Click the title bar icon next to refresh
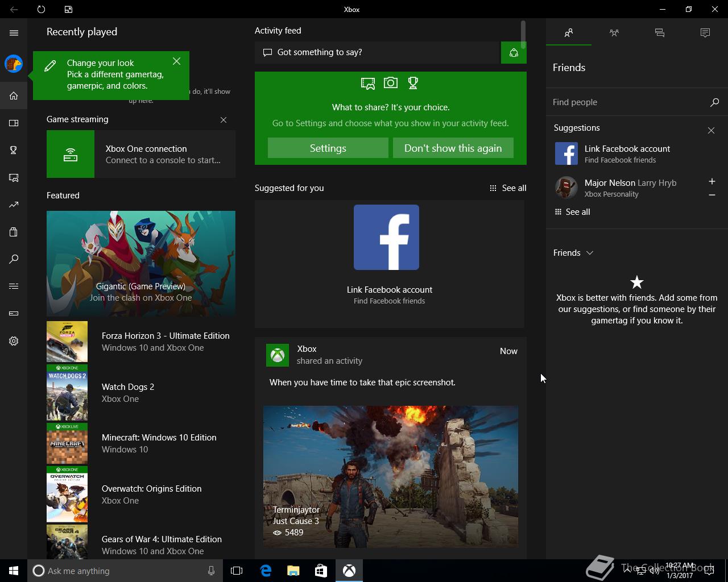The height and width of the screenshot is (582, 728). [68, 9]
